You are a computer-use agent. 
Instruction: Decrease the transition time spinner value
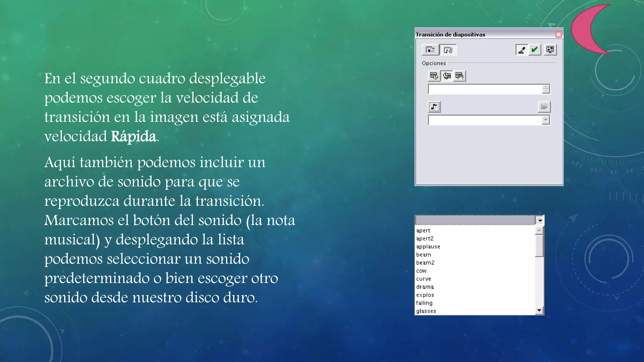pyautogui.click(x=546, y=91)
